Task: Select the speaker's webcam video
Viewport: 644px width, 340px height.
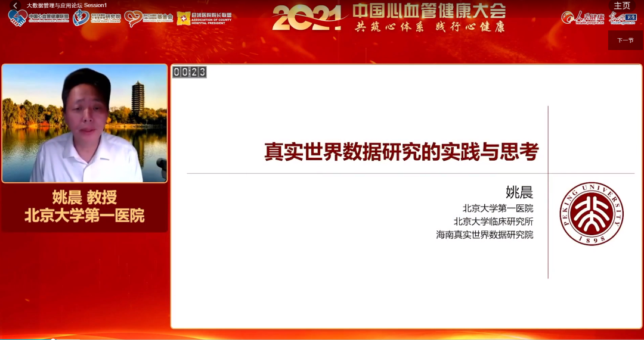Action: (84, 123)
